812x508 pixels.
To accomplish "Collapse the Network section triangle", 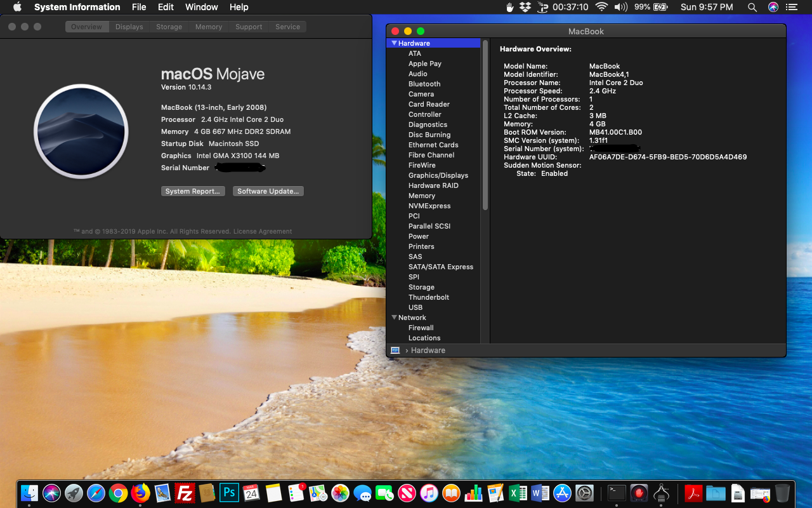I will 394,317.
